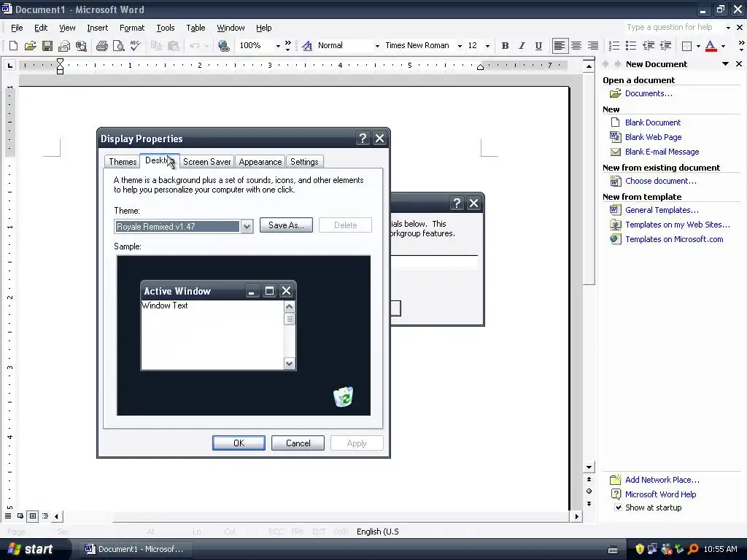Create a new blank document from toolbar
The width and height of the screenshot is (747, 560).
click(13, 46)
